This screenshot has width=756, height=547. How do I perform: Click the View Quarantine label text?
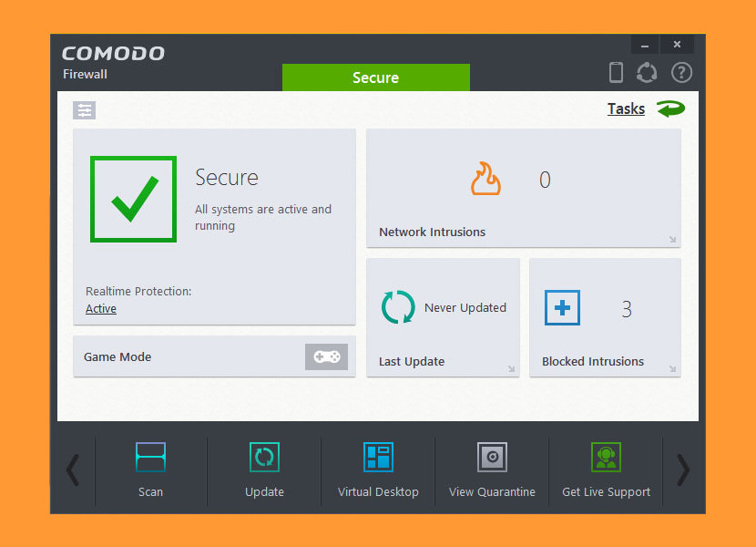point(492,492)
